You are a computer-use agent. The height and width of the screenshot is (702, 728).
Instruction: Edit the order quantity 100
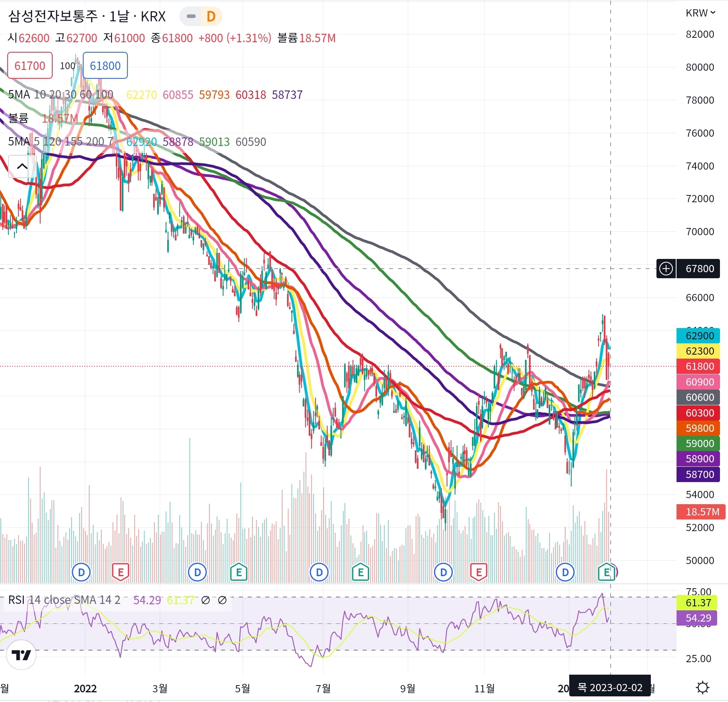tap(68, 66)
